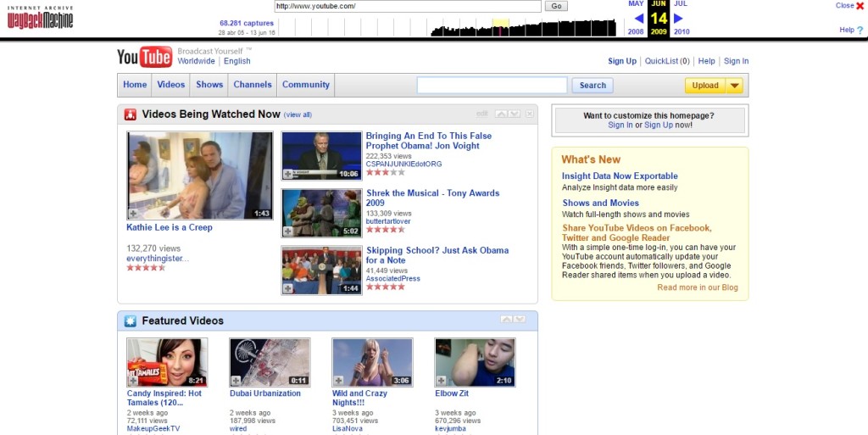
Task: Move Featured Videos module up
Action: [x=506, y=320]
